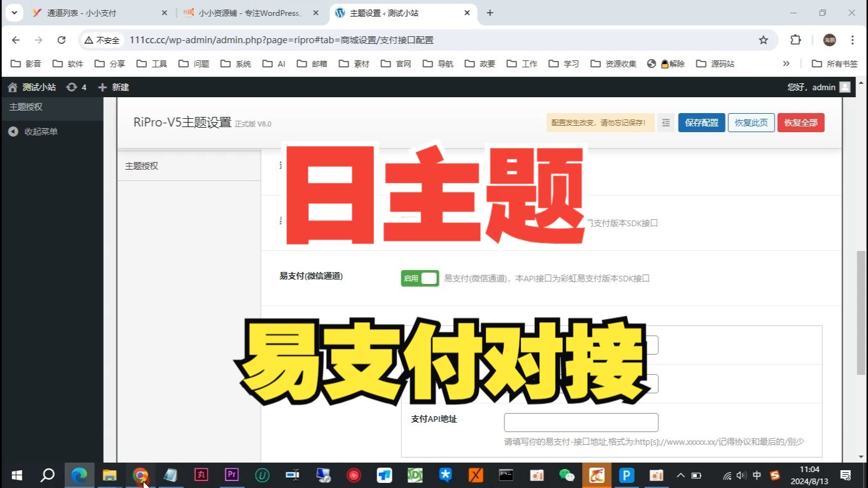Launch Premiere Pro from the taskbar
Viewport: 868px width, 488px height.
coord(231,475)
